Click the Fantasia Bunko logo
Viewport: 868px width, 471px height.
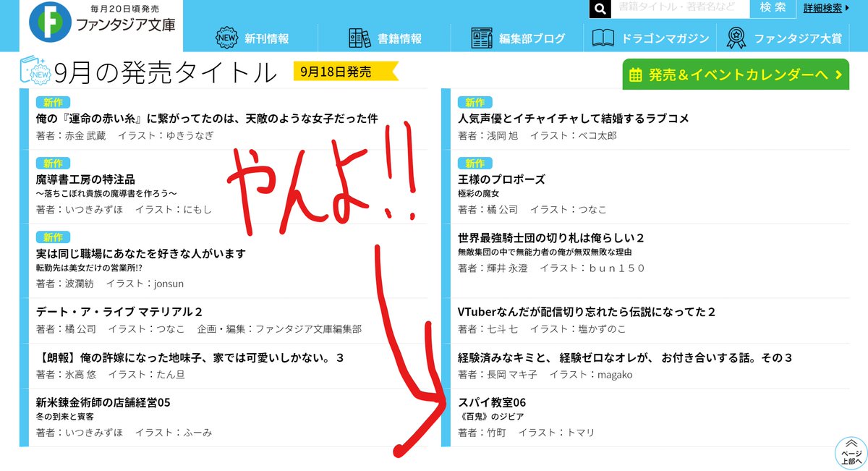point(102,25)
